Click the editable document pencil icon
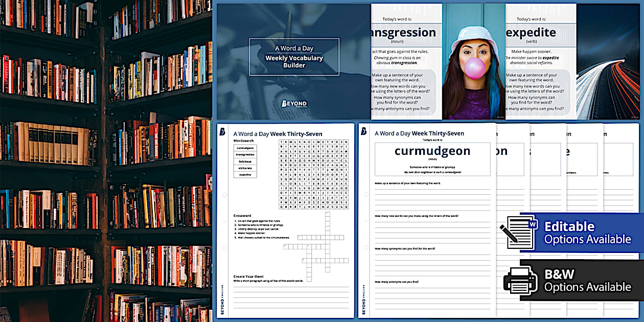The width and height of the screenshot is (644, 322). 518,232
